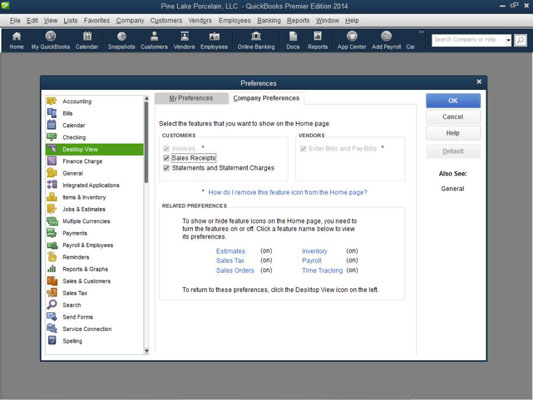Click the magnifier search button
This screenshot has height=400, width=533.
(x=520, y=40)
